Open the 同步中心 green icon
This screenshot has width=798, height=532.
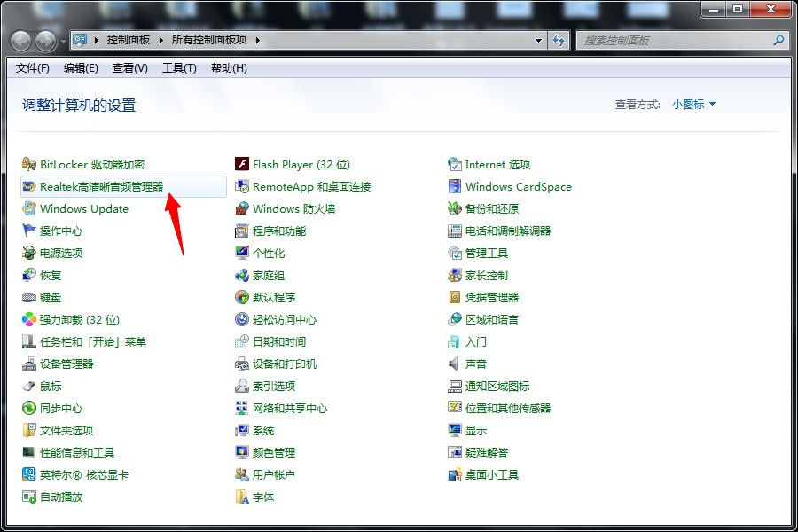pos(29,408)
